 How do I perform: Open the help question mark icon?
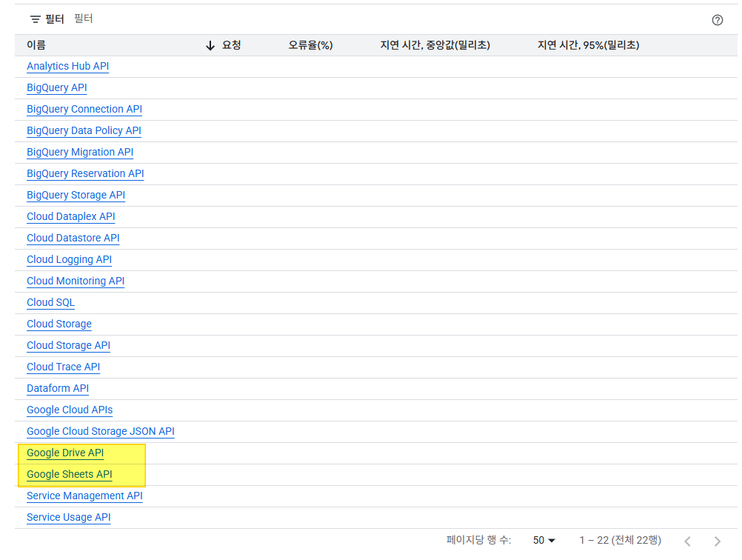click(x=717, y=20)
